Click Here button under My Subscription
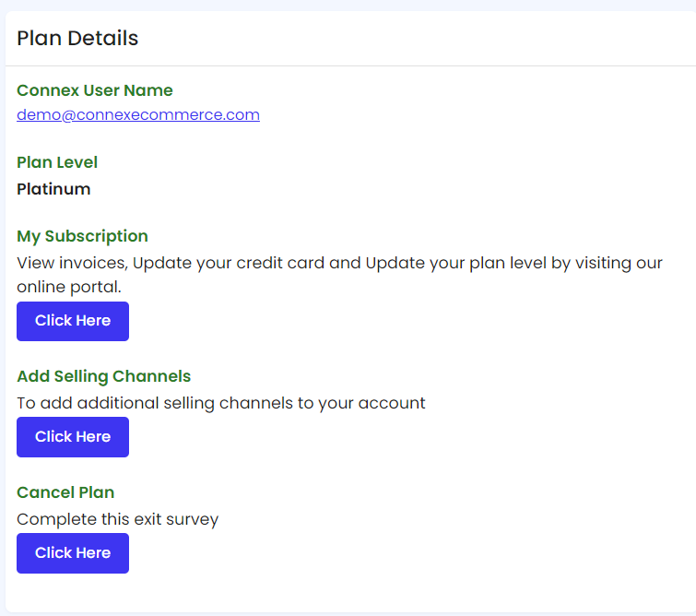 (x=73, y=321)
